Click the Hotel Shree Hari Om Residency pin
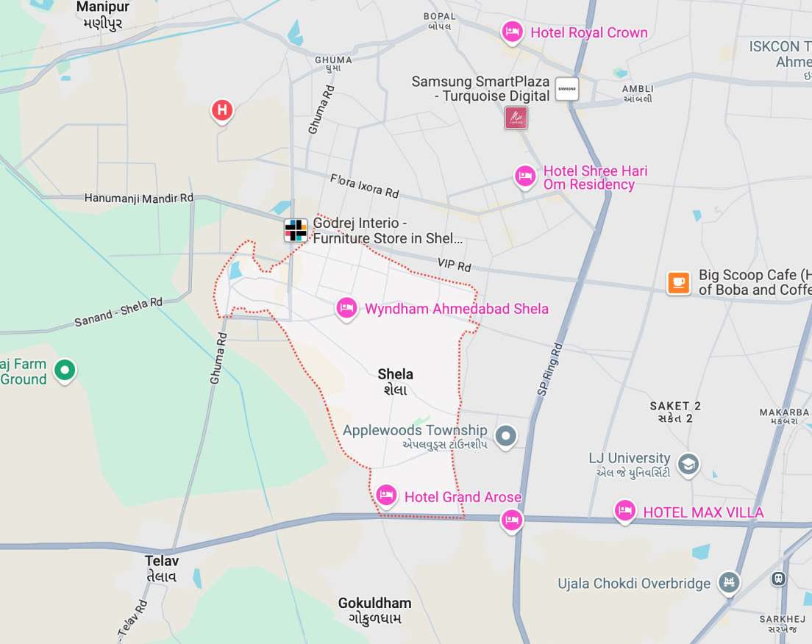The image size is (812, 644). point(525,176)
